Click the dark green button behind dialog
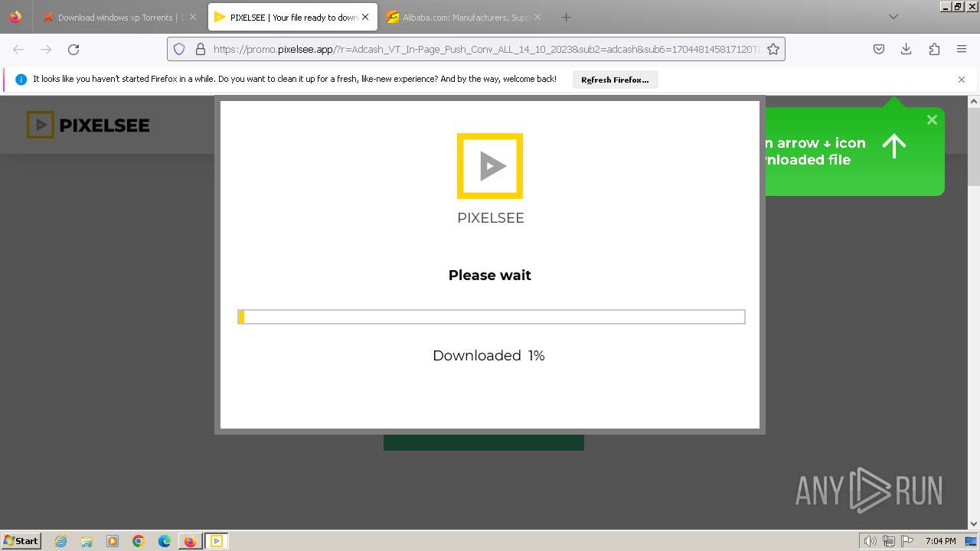980x551 pixels. [x=484, y=442]
